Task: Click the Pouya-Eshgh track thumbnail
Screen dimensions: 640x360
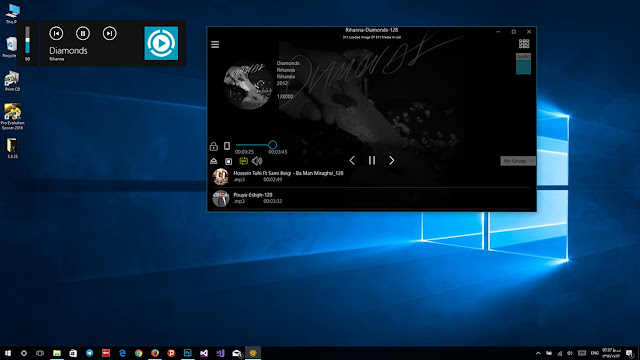Action: pyautogui.click(x=220, y=198)
